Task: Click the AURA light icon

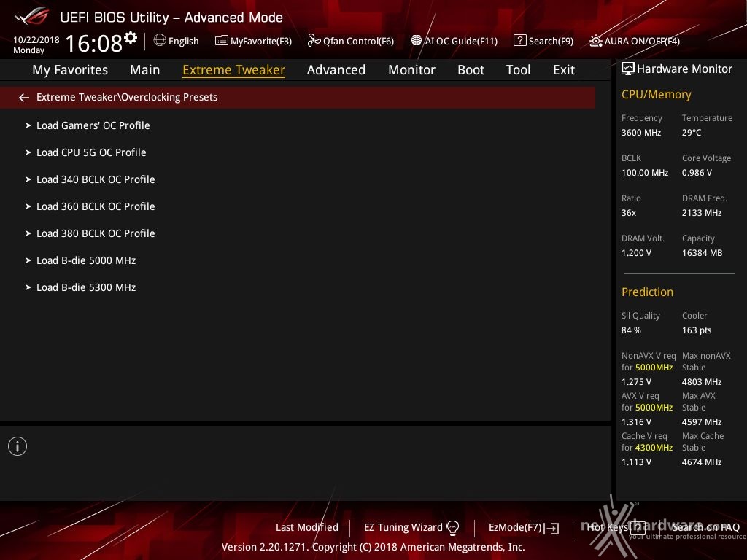Action: [595, 41]
